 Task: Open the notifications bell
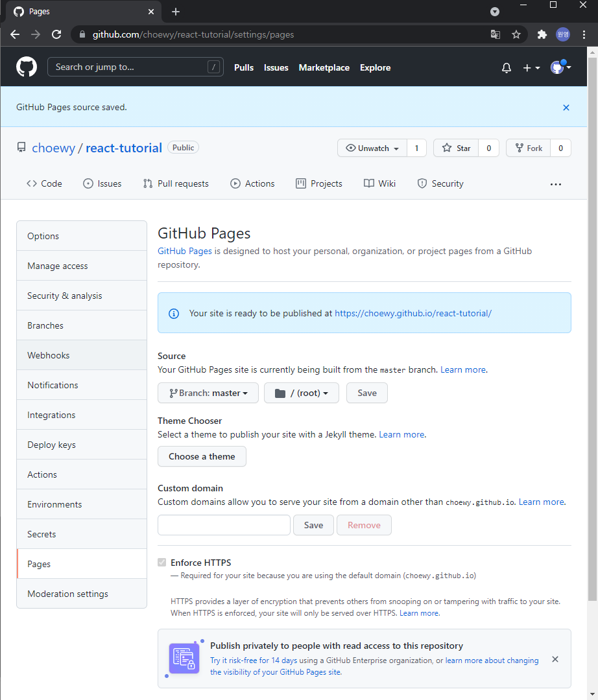point(506,68)
